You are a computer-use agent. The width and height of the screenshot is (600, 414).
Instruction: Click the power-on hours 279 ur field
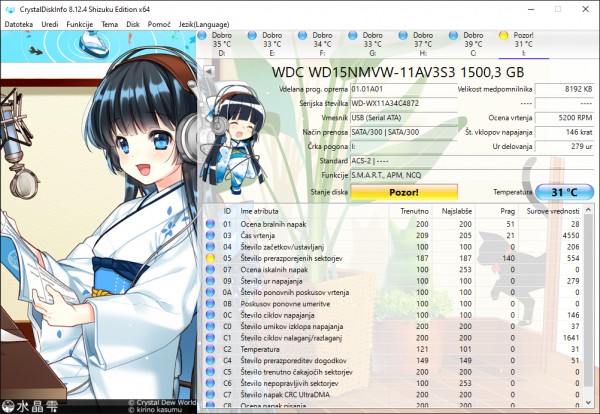tap(564, 147)
